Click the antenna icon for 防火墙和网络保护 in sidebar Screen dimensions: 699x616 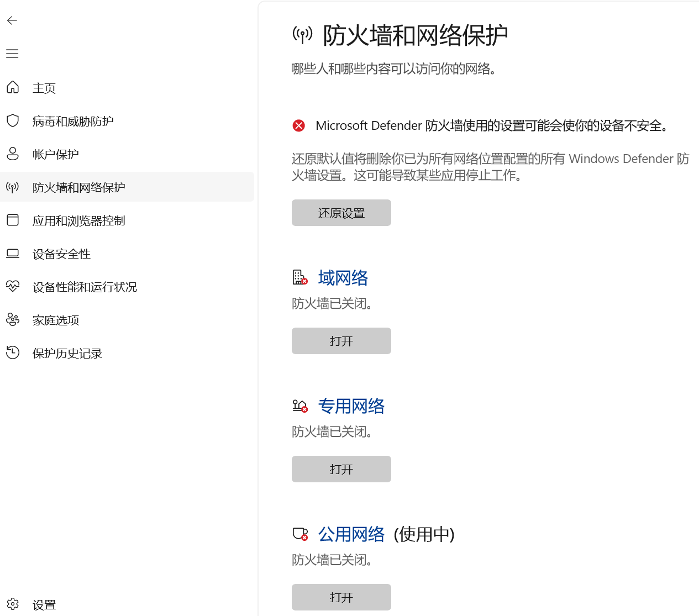tap(13, 187)
